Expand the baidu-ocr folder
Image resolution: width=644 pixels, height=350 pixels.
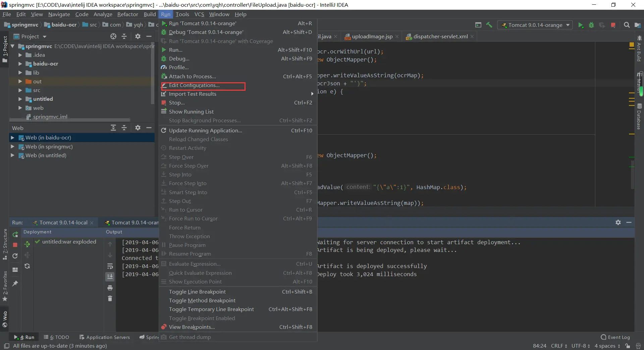[x=20, y=63]
